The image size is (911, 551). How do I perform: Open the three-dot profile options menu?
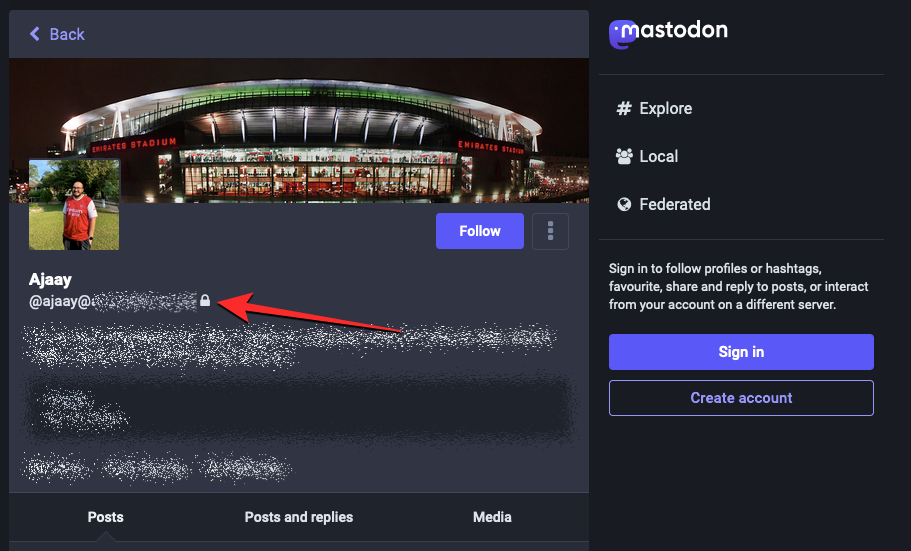(x=550, y=231)
